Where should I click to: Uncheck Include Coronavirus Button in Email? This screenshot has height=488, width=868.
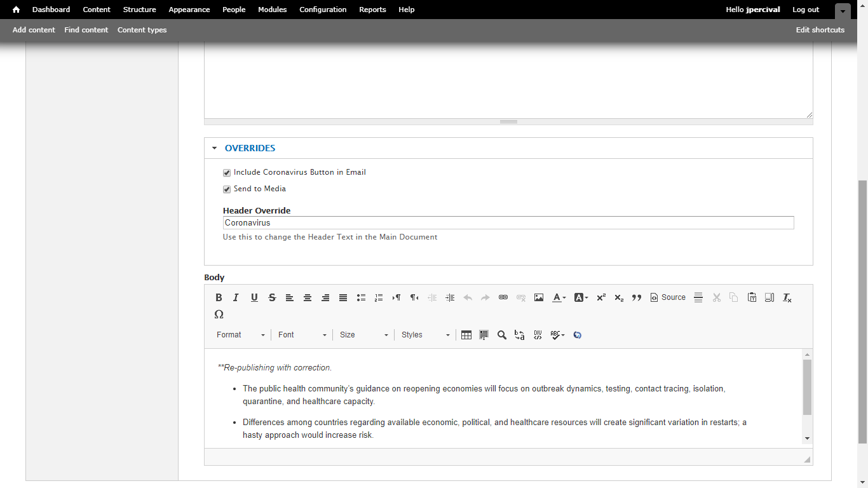(227, 172)
